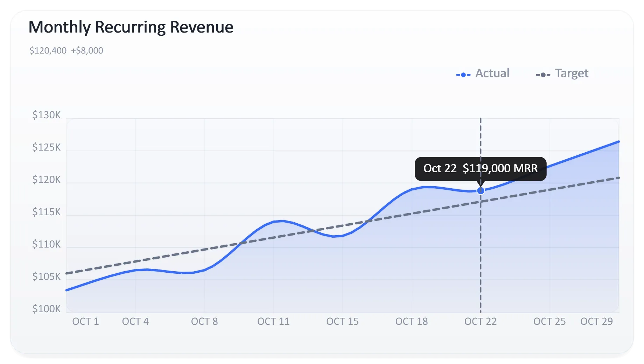Click the OCT 22 axis label
The image size is (644, 364).
481,321
